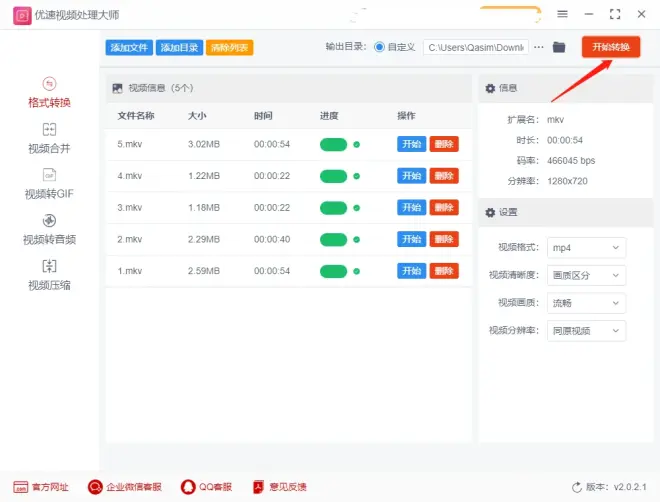Open the 视频转音频 section

coord(49,230)
